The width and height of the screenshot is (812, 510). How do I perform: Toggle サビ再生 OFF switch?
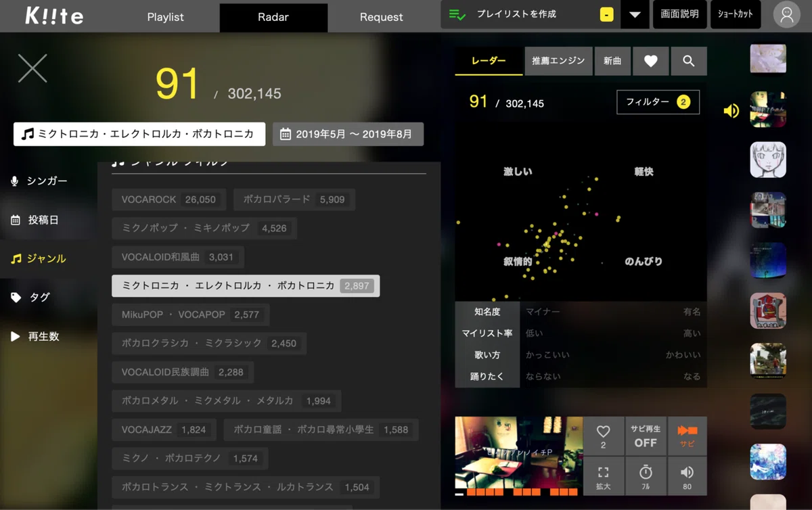[x=646, y=436]
